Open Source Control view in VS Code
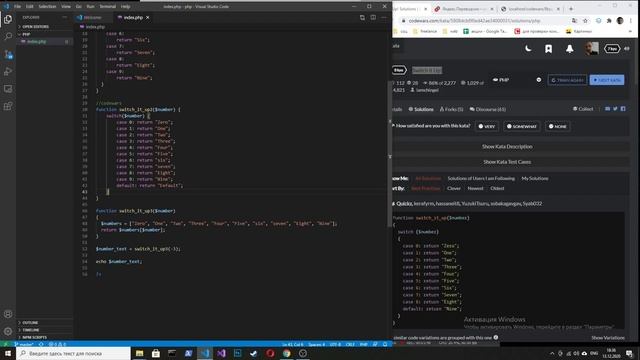The width and height of the screenshot is (640, 360). tap(8, 54)
